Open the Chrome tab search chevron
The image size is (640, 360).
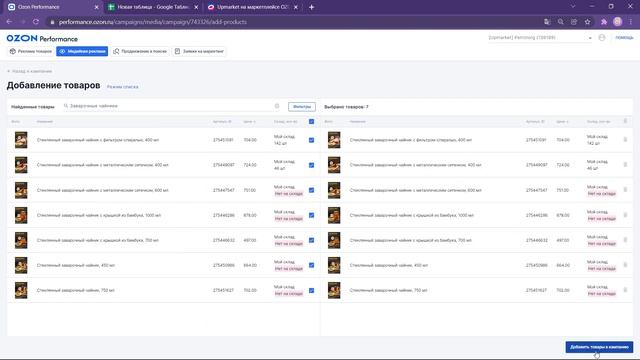pyautogui.click(x=573, y=7)
